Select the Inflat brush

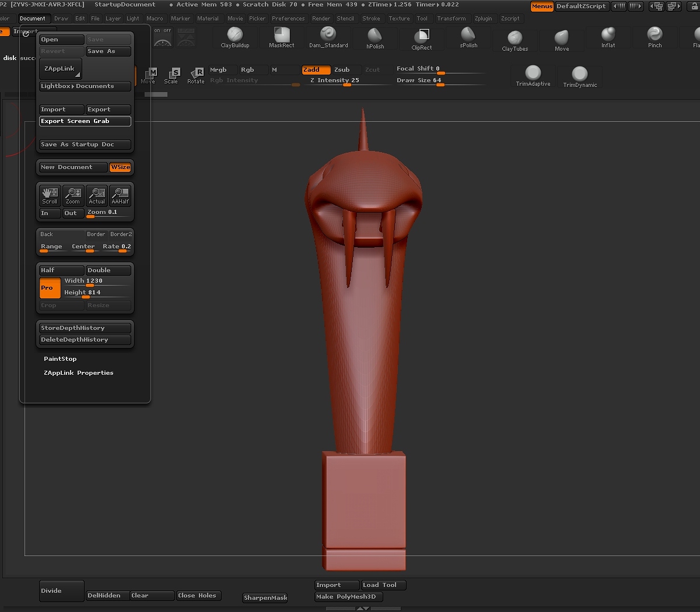[x=608, y=37]
